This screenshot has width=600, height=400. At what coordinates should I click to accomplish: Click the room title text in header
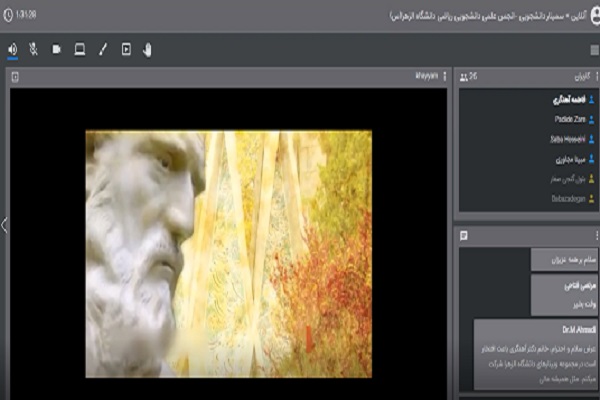point(488,16)
